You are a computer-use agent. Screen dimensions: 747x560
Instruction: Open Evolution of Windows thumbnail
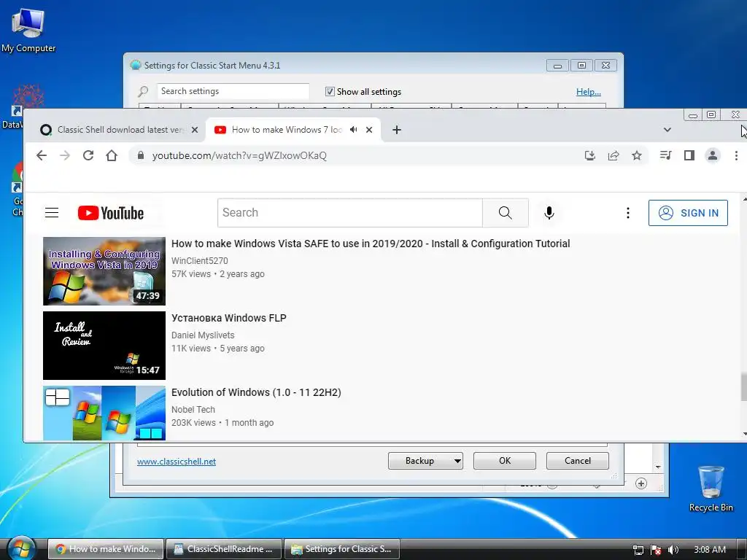[104, 413]
